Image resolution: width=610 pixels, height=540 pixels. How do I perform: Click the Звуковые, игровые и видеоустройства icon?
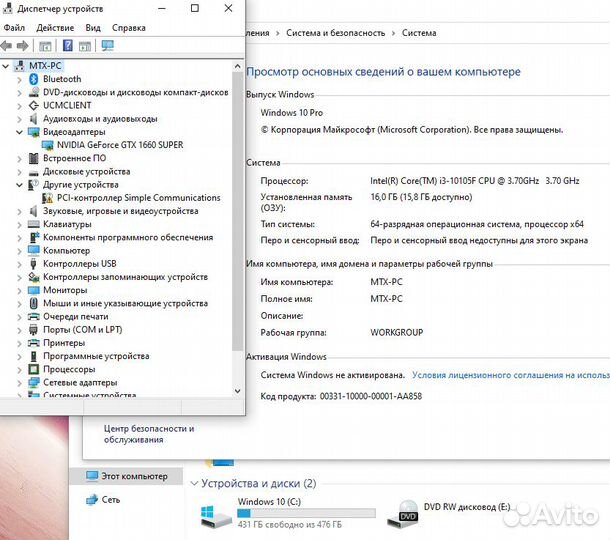pos(33,211)
